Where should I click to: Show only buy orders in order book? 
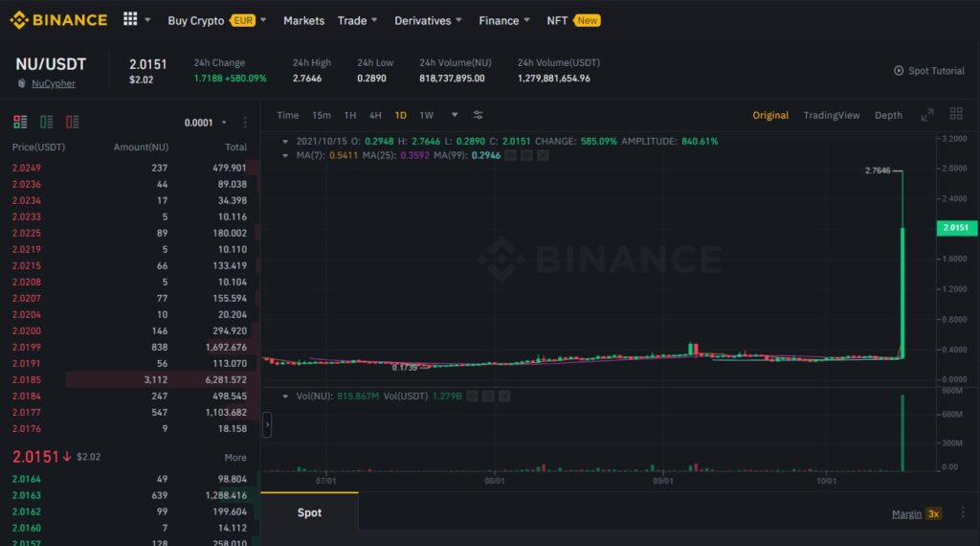point(46,122)
